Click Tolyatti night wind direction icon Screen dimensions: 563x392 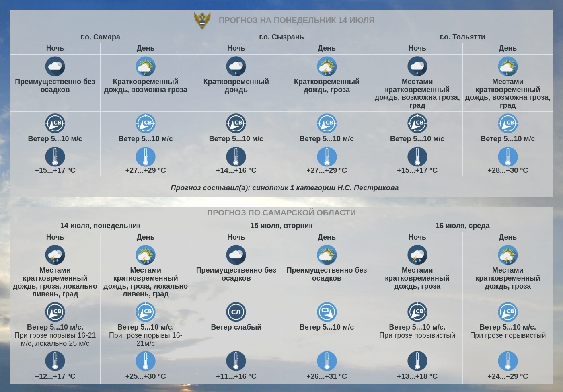click(x=417, y=123)
